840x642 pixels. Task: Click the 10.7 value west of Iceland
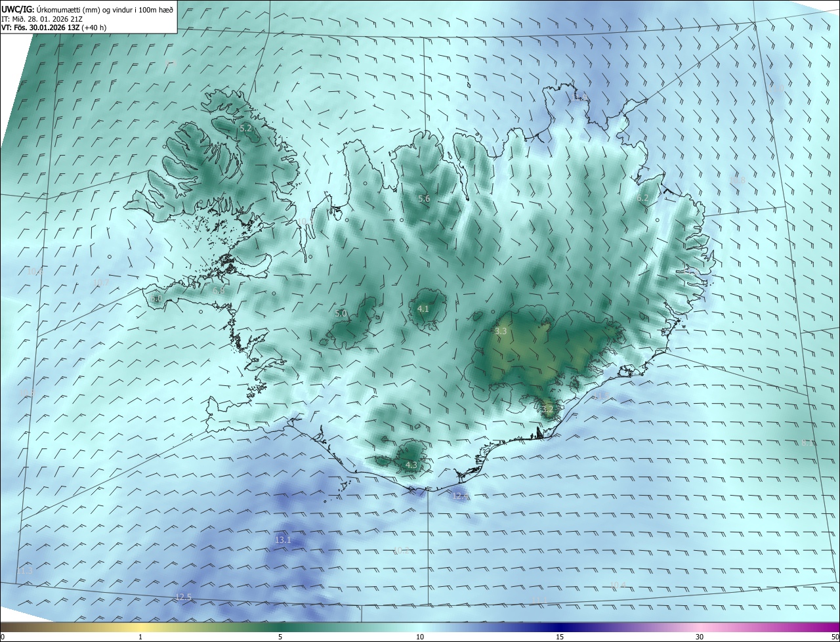(101, 283)
